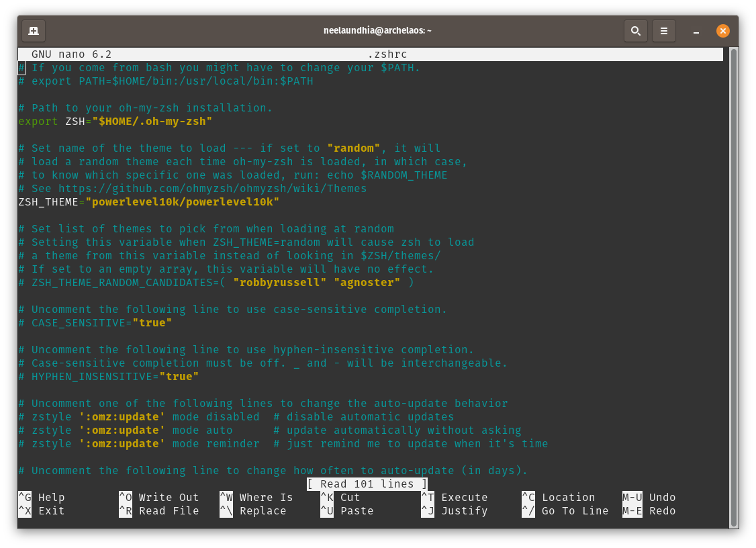Click the ^U Paste shortcut
Image resolution: width=756 pixels, height=548 pixels.
point(347,511)
